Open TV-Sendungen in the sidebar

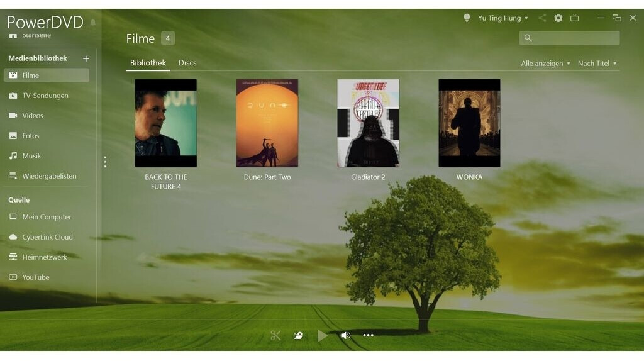click(45, 96)
